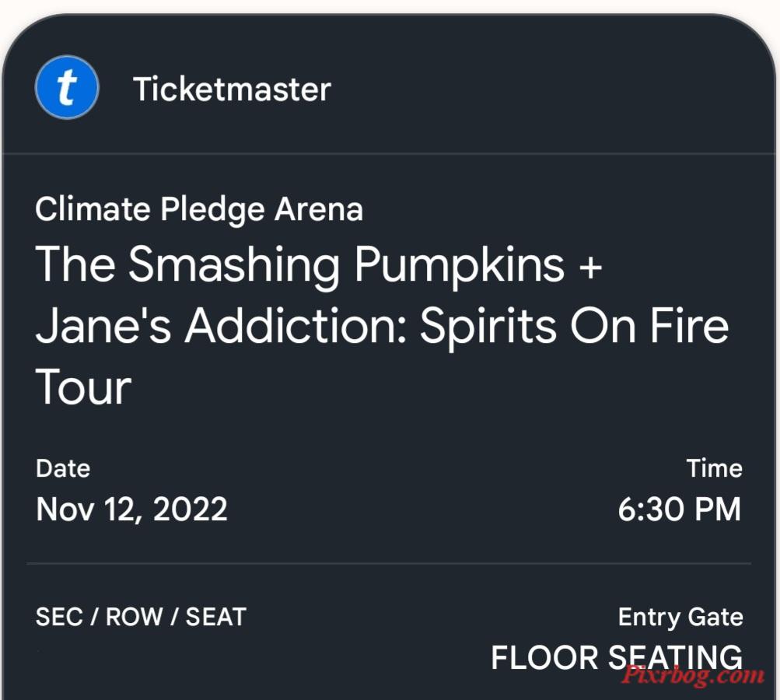Click the white letter t inside the logo

[x=67, y=88]
